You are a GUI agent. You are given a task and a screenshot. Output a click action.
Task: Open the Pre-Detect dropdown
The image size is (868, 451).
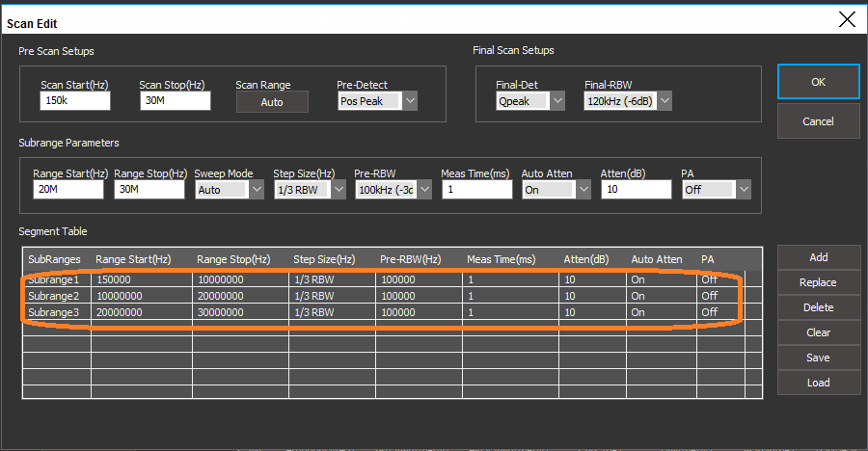tap(410, 101)
